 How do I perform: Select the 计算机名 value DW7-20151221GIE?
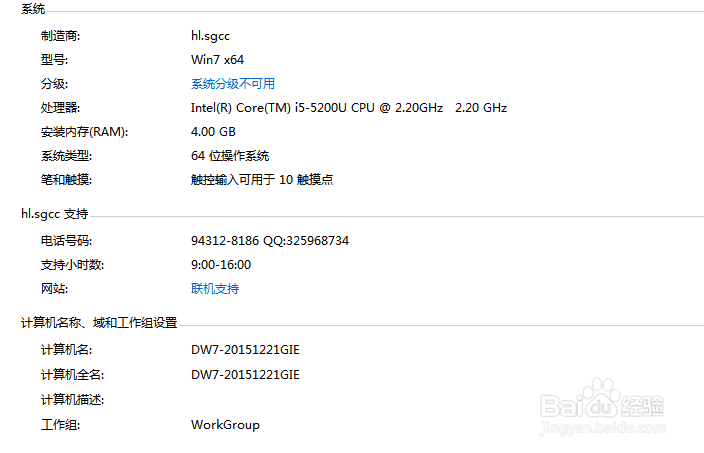(245, 350)
